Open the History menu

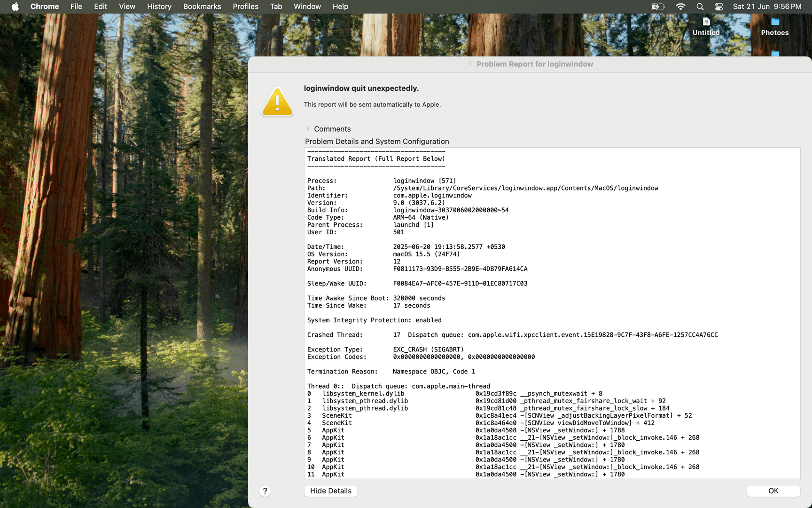[159, 7]
